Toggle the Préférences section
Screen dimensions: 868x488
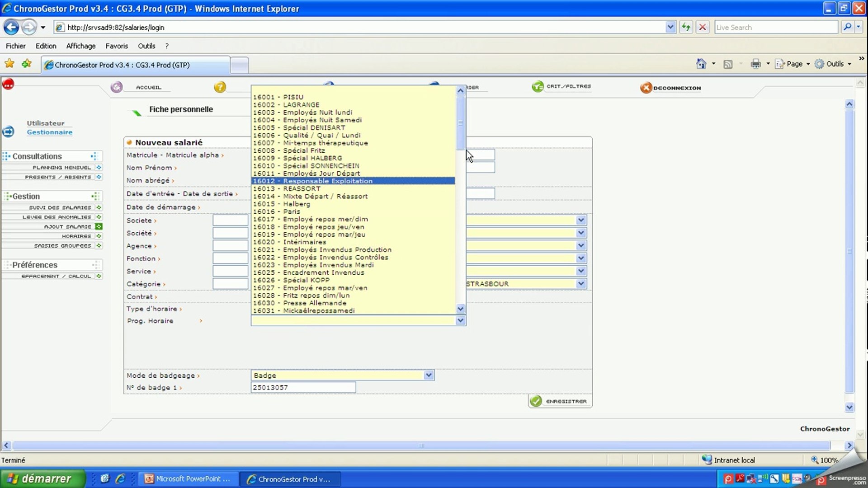[95, 265]
